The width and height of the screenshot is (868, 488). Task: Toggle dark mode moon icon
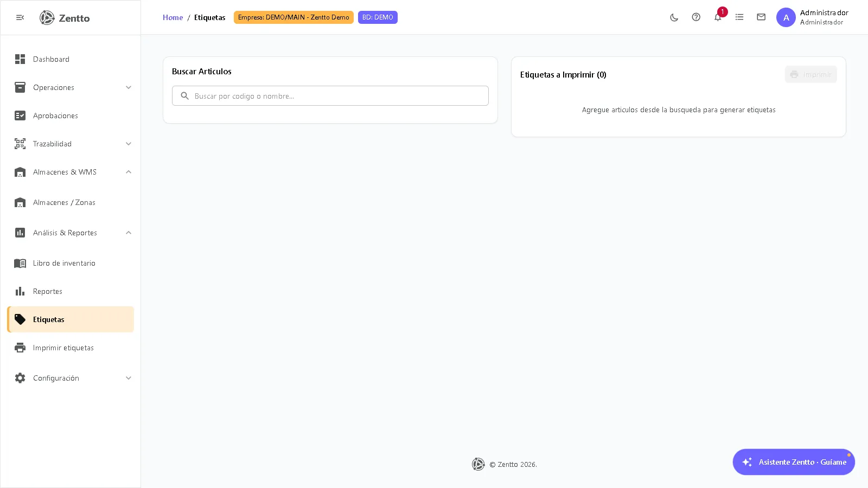pos(674,17)
